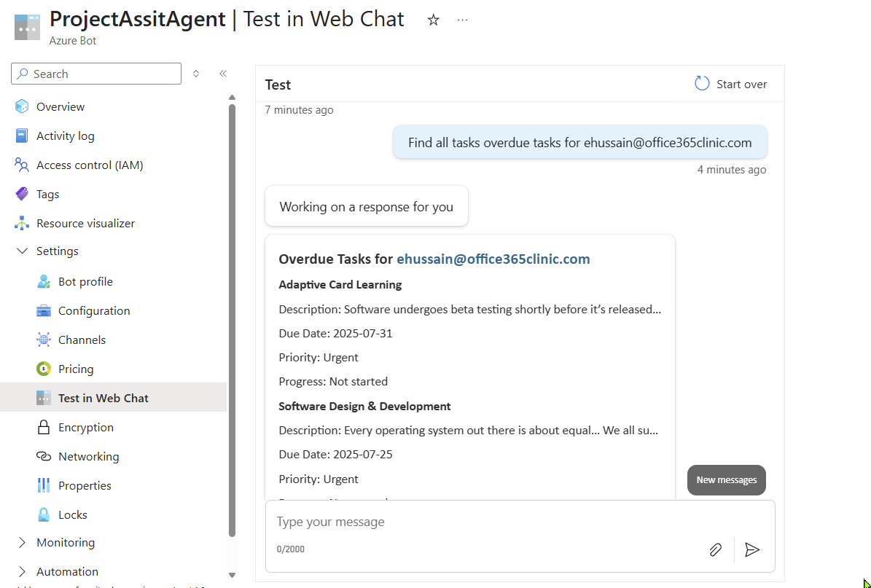Click the 'Due Date: 2025-07-31' line
The image size is (871, 588).
[335, 333]
